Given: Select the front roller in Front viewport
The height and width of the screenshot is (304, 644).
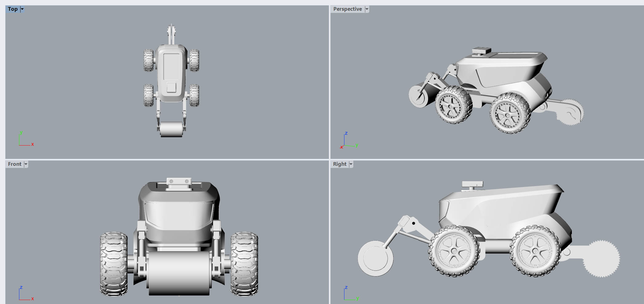Looking at the screenshot, I should pos(179,273).
